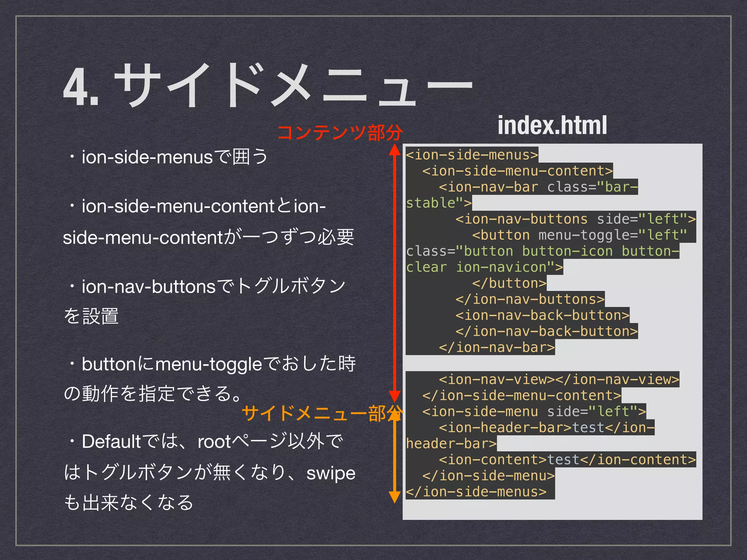Click the code line '</button>'

coord(509,283)
